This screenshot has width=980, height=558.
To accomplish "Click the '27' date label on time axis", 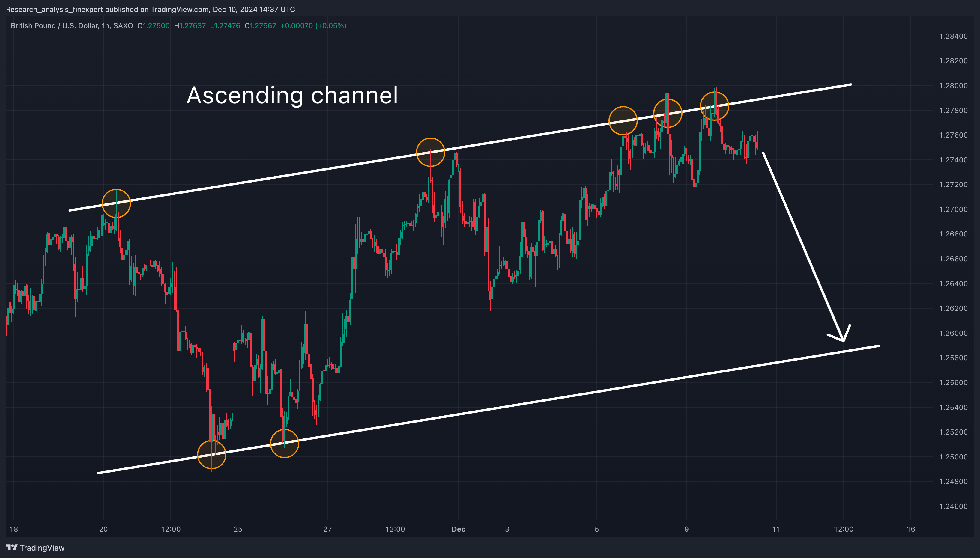I will pyautogui.click(x=328, y=529).
